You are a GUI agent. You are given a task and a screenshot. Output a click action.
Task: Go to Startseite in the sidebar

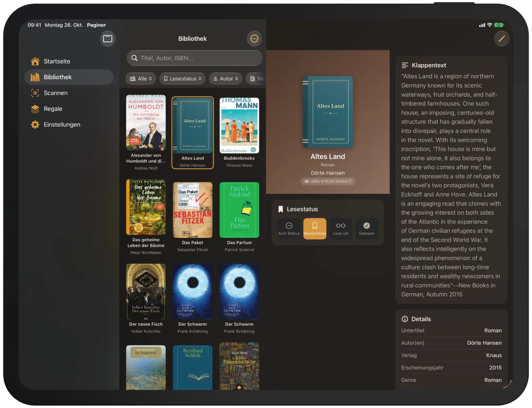69,61
